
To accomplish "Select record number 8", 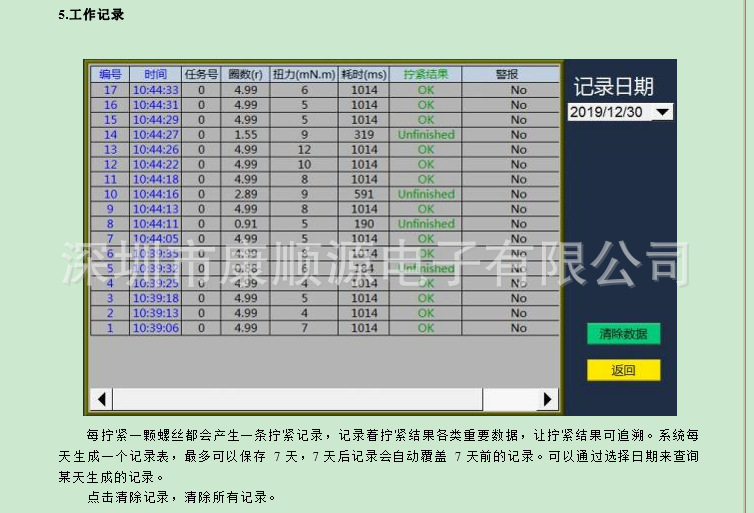I will pyautogui.click(x=110, y=224).
